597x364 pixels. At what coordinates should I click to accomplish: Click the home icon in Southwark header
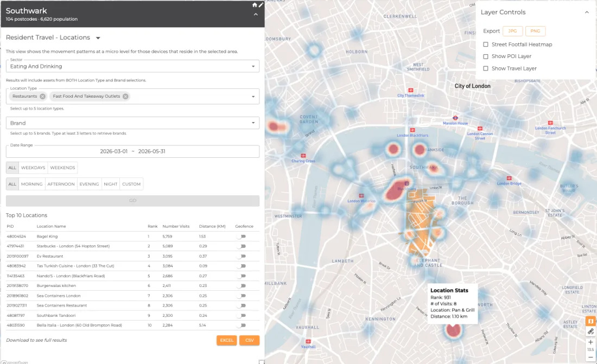click(x=255, y=5)
